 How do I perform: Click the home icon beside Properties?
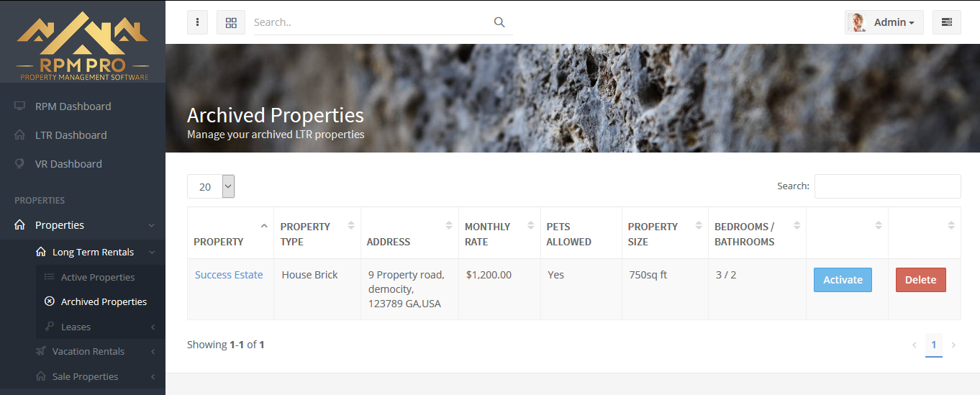click(20, 225)
